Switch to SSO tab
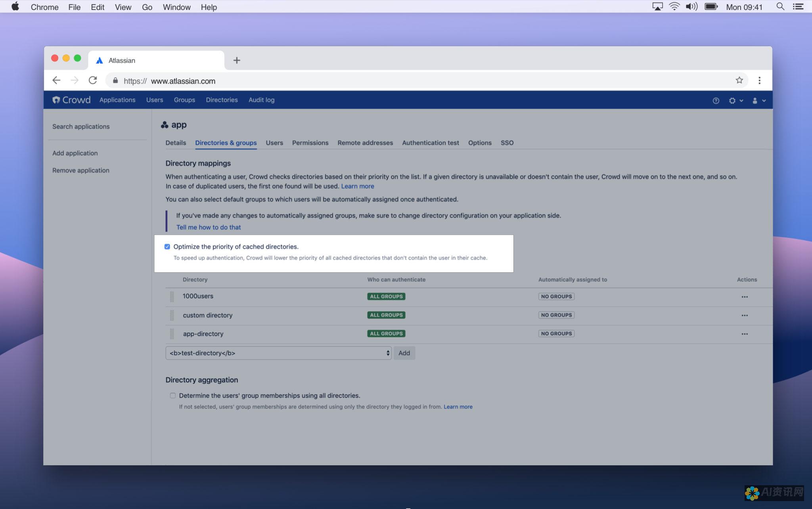 [x=506, y=142]
